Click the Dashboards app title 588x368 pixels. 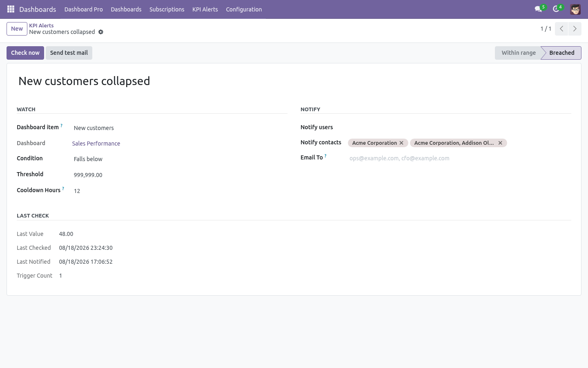38,9
